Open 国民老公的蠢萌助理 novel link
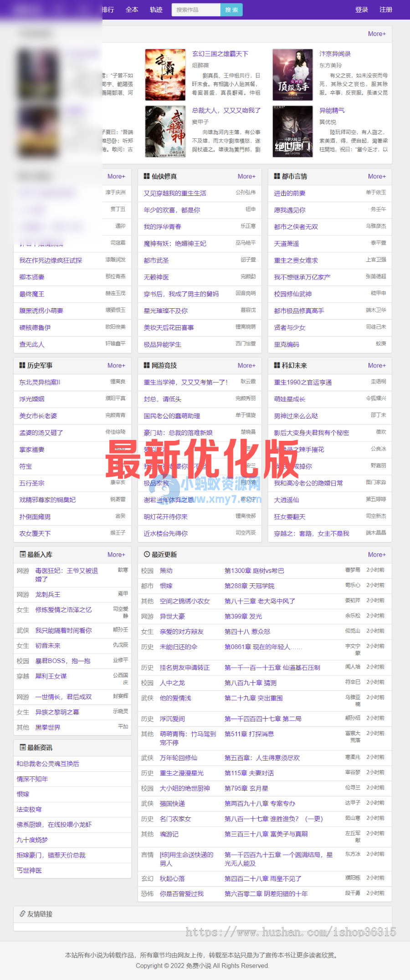The height and width of the screenshot is (980, 410). click(172, 416)
